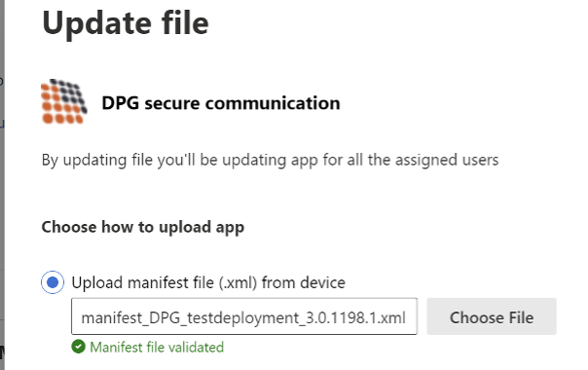
Task: Click the "Manifest file validated" status message
Action: coord(157,347)
